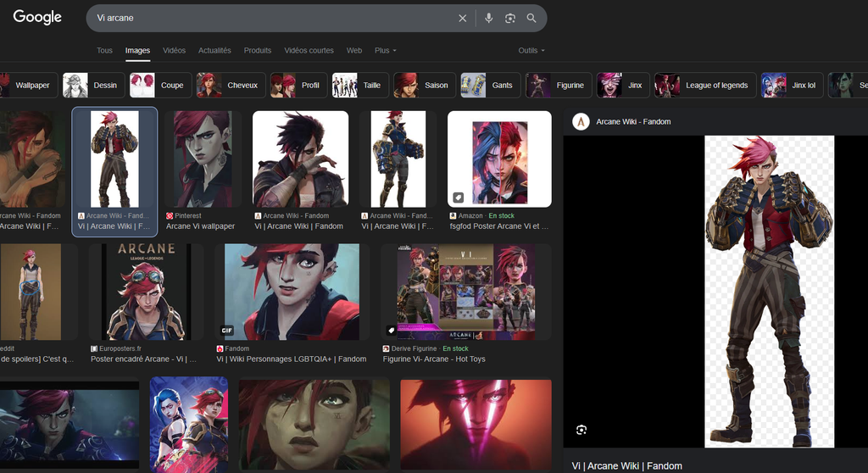Switch to the Actualités tab
This screenshot has width=868, height=473.
[214, 51]
